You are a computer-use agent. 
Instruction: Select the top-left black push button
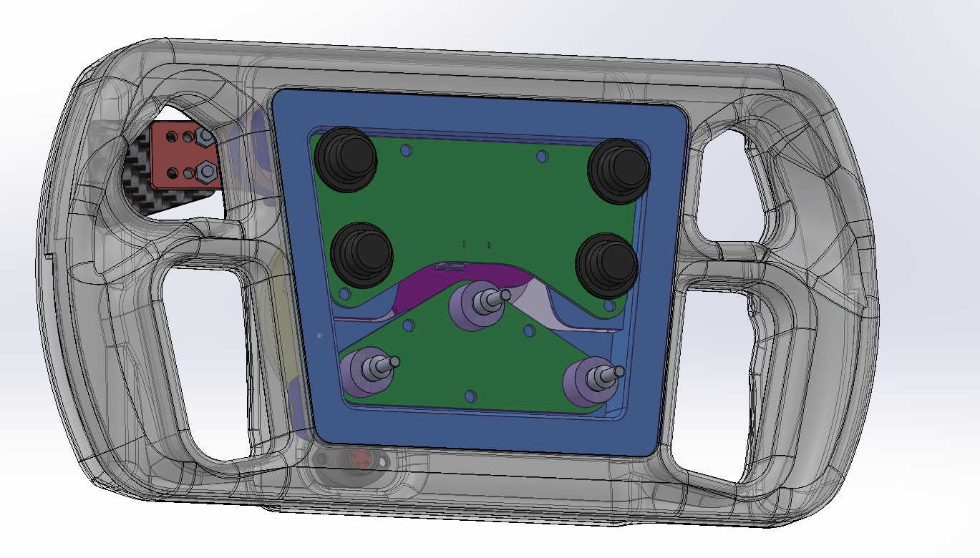(346, 159)
